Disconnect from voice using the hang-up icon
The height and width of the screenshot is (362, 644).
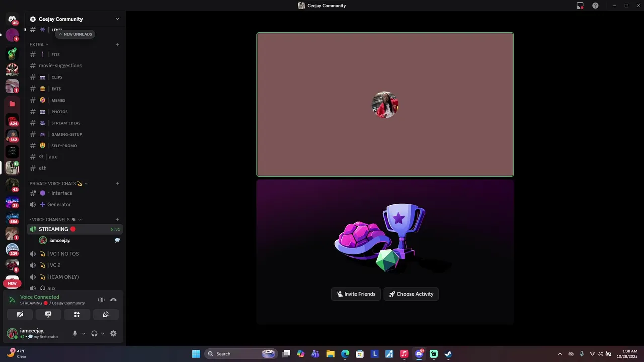(x=113, y=300)
